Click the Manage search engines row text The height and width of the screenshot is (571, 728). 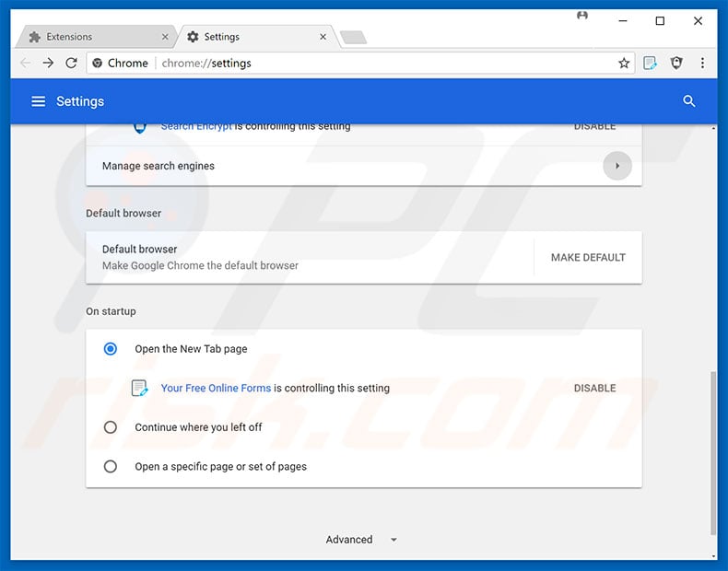[159, 166]
